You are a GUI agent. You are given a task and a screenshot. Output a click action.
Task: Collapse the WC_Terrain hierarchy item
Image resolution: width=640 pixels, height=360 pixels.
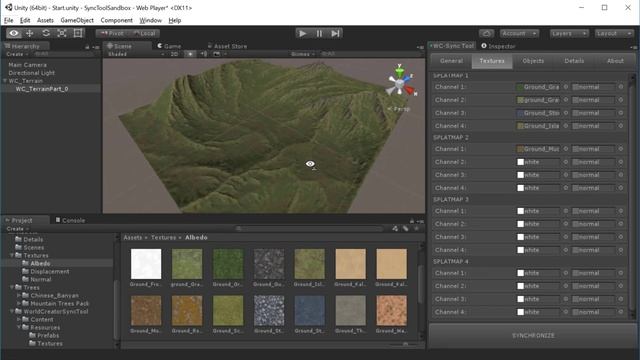[4, 81]
